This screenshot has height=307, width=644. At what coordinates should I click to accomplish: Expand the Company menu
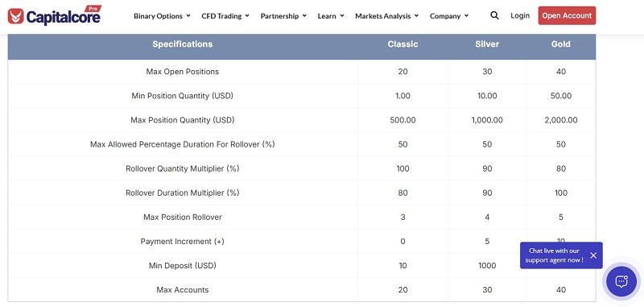click(x=449, y=16)
